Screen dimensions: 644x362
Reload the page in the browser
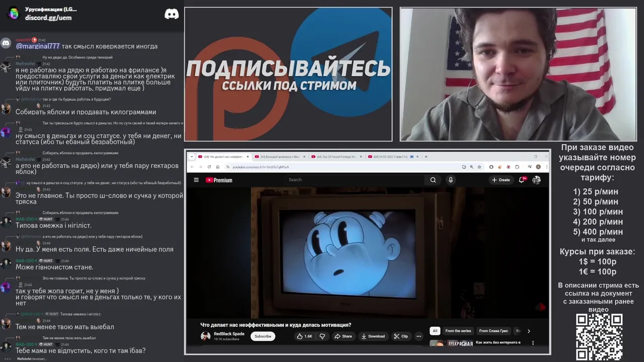[209, 167]
